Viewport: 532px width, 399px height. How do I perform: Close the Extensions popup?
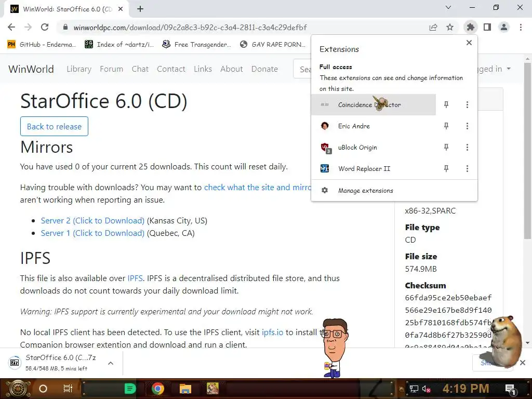point(469,43)
